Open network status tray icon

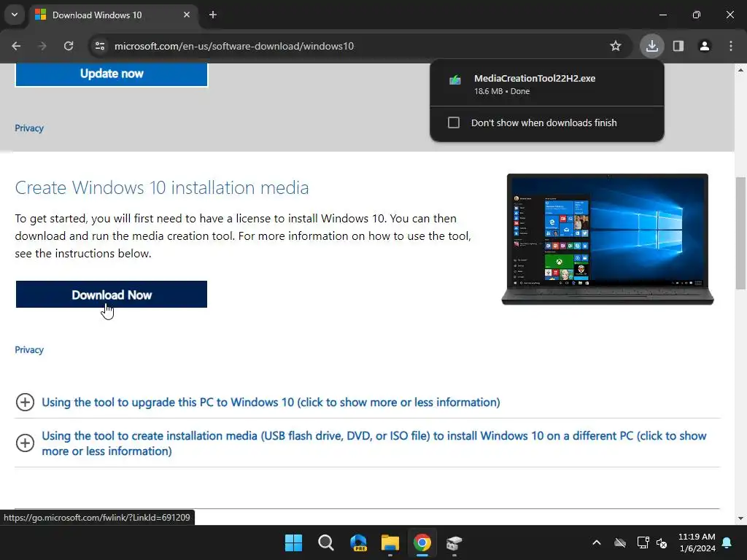pos(643,542)
